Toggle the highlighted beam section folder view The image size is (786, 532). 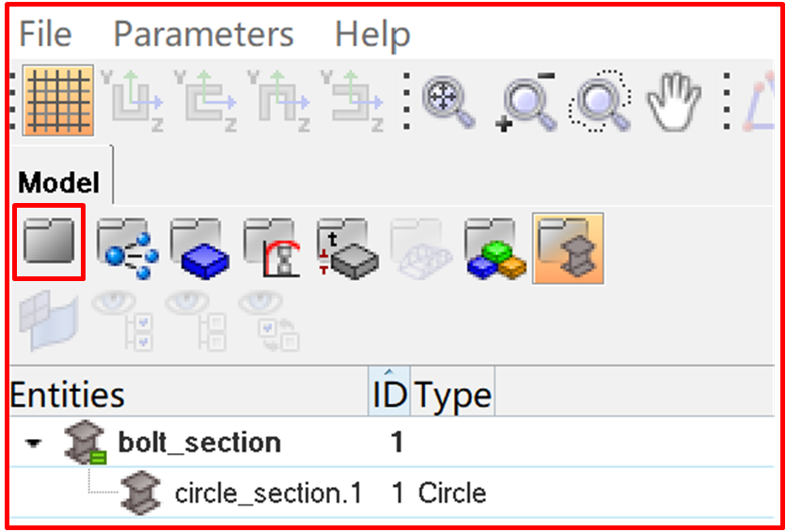point(568,248)
